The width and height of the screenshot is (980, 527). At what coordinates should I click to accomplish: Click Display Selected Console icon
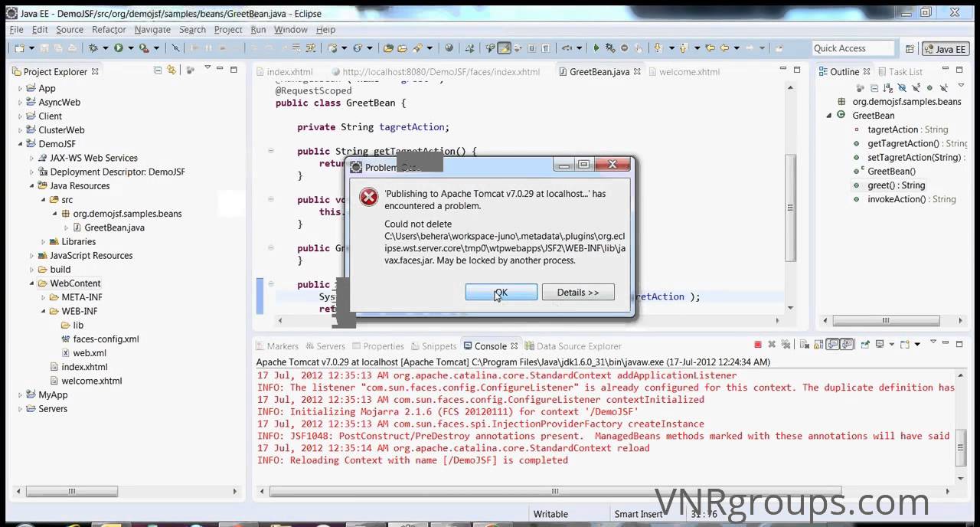pyautogui.click(x=880, y=345)
